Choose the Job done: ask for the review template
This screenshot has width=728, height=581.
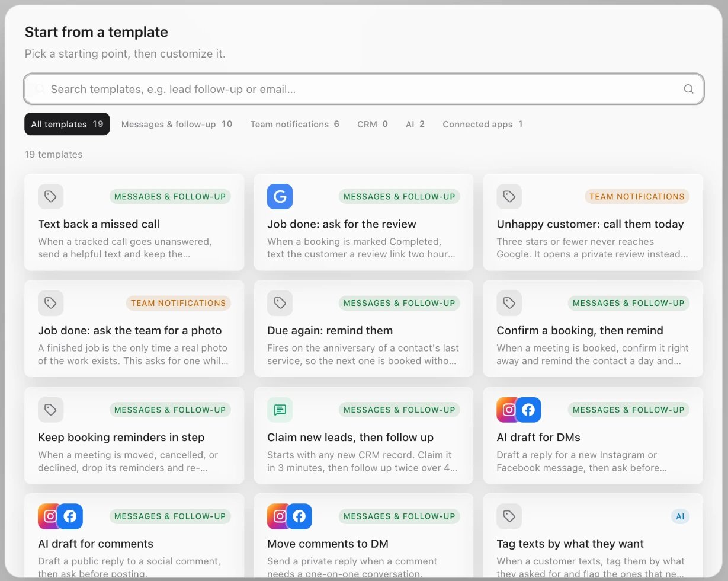coord(364,222)
